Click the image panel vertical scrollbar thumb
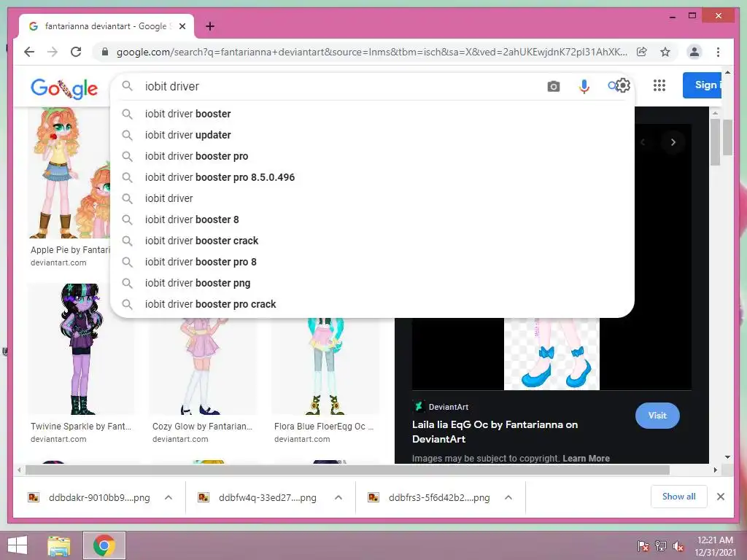Screen dimensions: 747x560 pos(715,142)
